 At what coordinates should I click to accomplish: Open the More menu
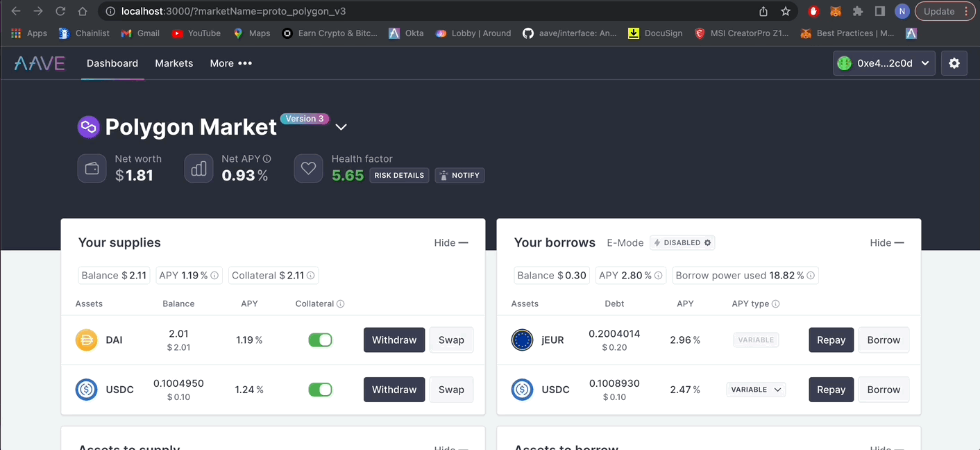[231, 63]
